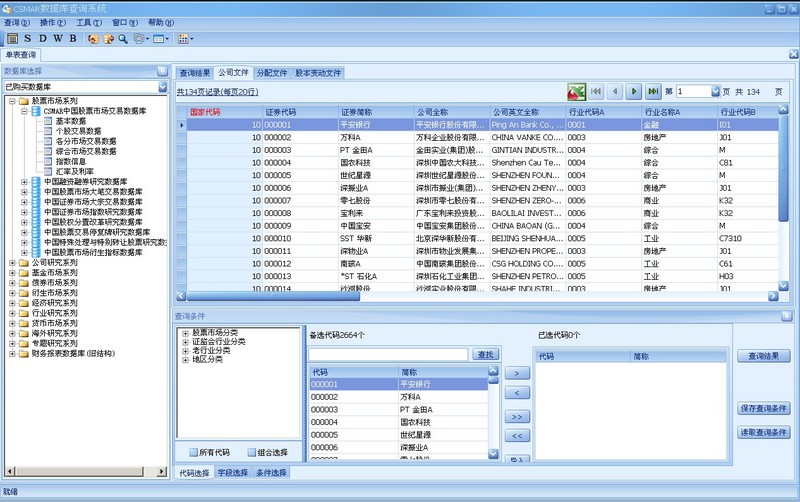The height and width of the screenshot is (502, 800).
Task: Open the window layout toolbar dropdown
Action: (161, 39)
